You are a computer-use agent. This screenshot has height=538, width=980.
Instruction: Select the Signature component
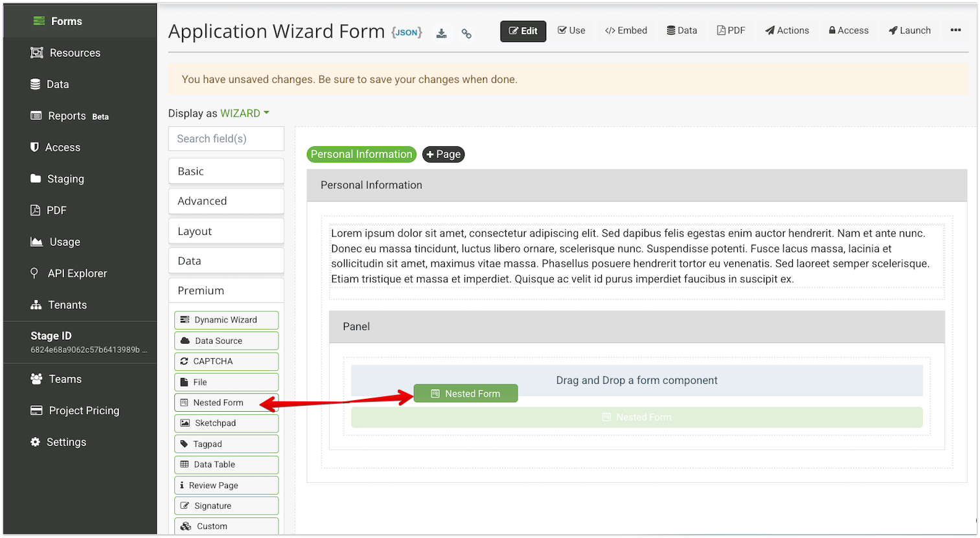click(226, 506)
